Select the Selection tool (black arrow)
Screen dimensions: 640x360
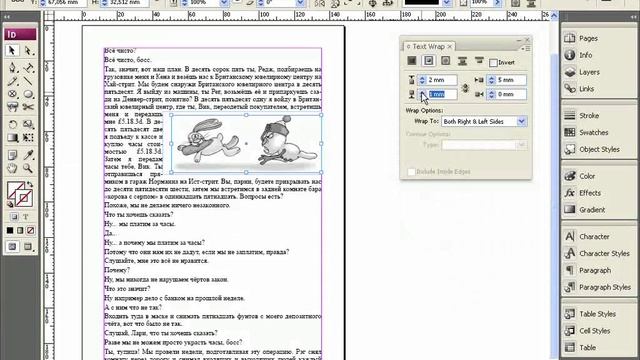12,51
